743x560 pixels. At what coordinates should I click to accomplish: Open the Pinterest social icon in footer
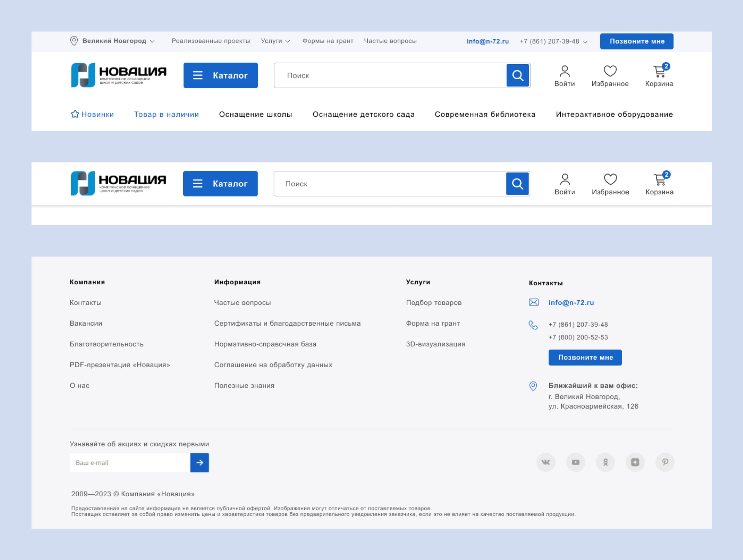click(x=665, y=462)
